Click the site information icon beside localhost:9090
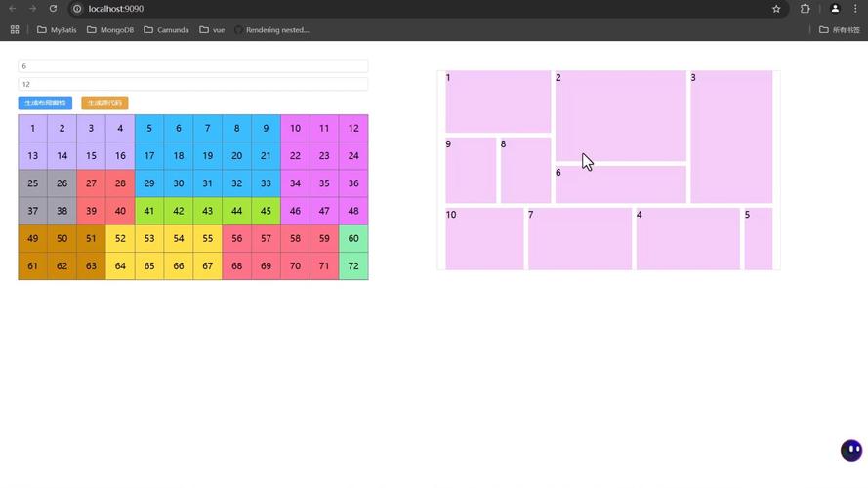Image resolution: width=868 pixels, height=488 pixels. 77,9
